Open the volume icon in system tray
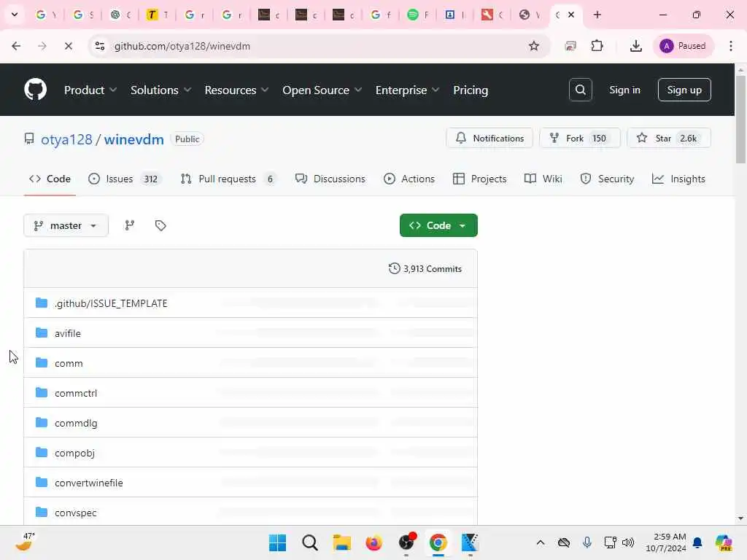The height and width of the screenshot is (560, 747). tap(628, 542)
